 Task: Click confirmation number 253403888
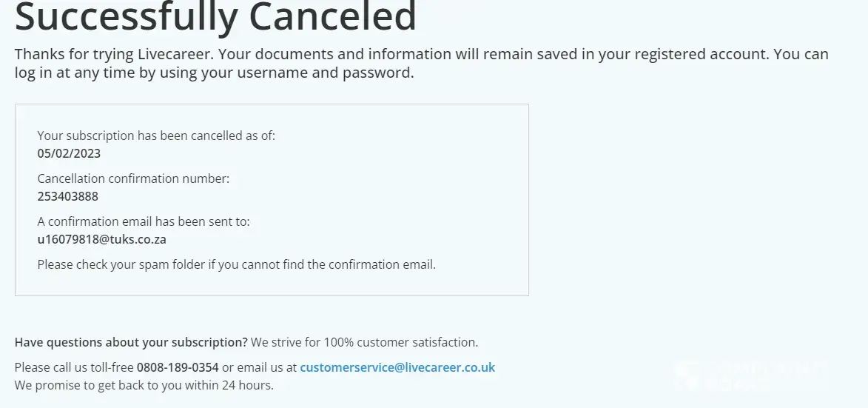pyautogui.click(x=68, y=197)
